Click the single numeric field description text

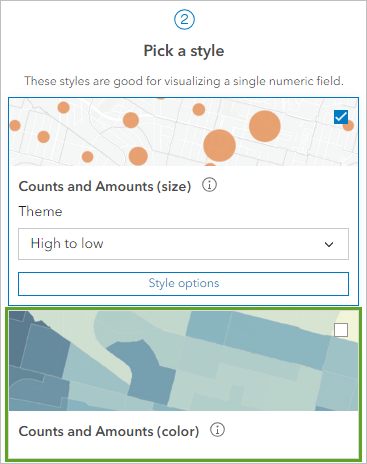click(x=184, y=81)
